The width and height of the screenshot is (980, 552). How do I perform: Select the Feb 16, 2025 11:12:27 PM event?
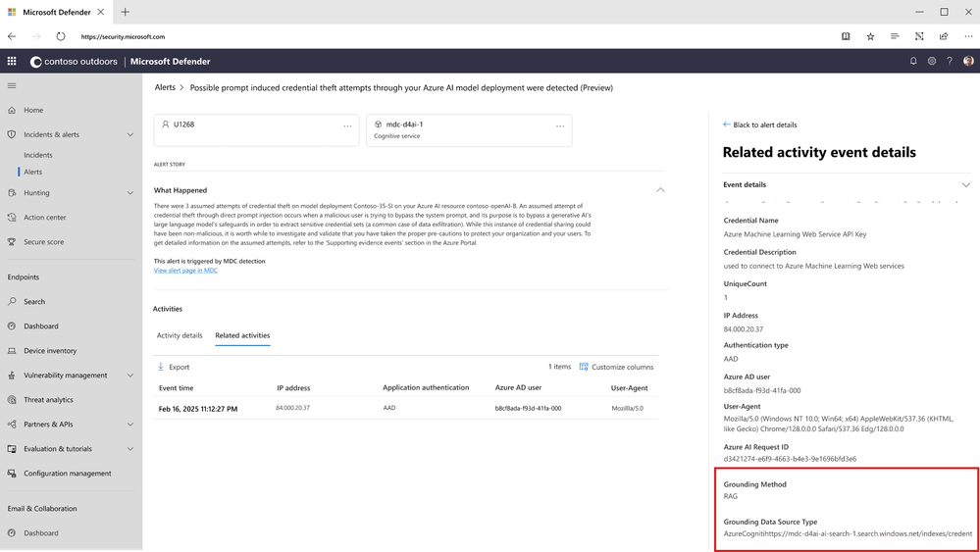coord(198,409)
